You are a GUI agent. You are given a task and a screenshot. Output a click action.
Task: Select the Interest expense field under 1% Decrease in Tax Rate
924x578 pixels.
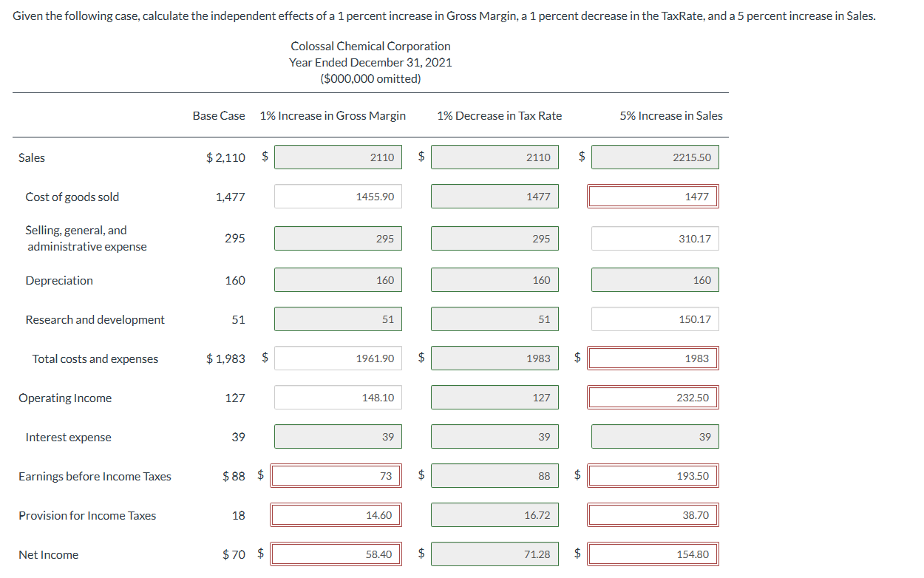click(x=495, y=436)
